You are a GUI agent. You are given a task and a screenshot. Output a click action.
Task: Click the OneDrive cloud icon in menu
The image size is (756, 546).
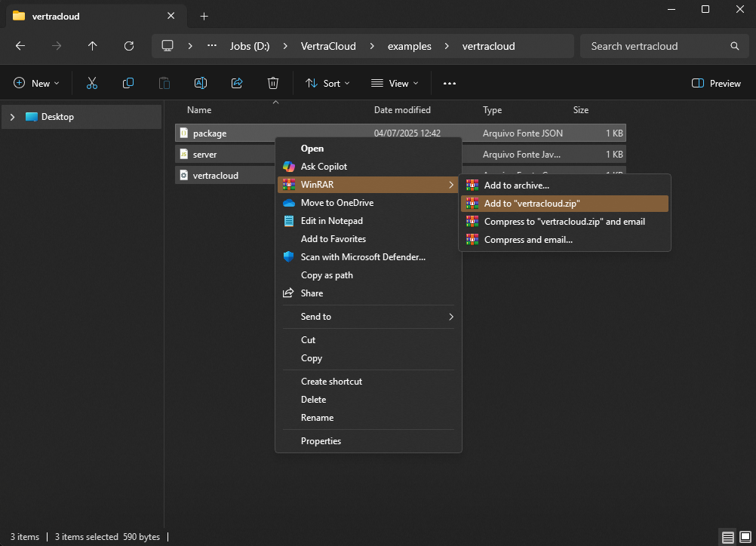[x=289, y=203]
